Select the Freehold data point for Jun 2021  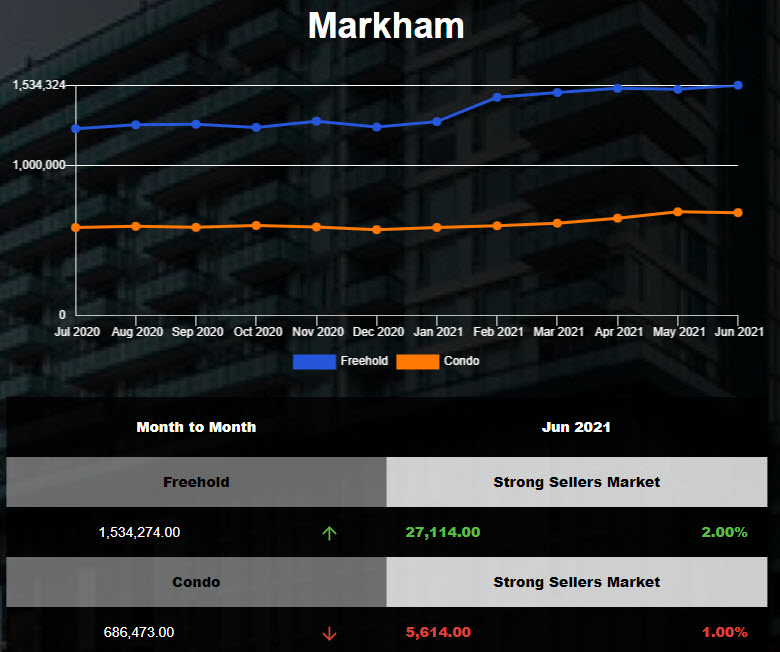click(x=738, y=85)
